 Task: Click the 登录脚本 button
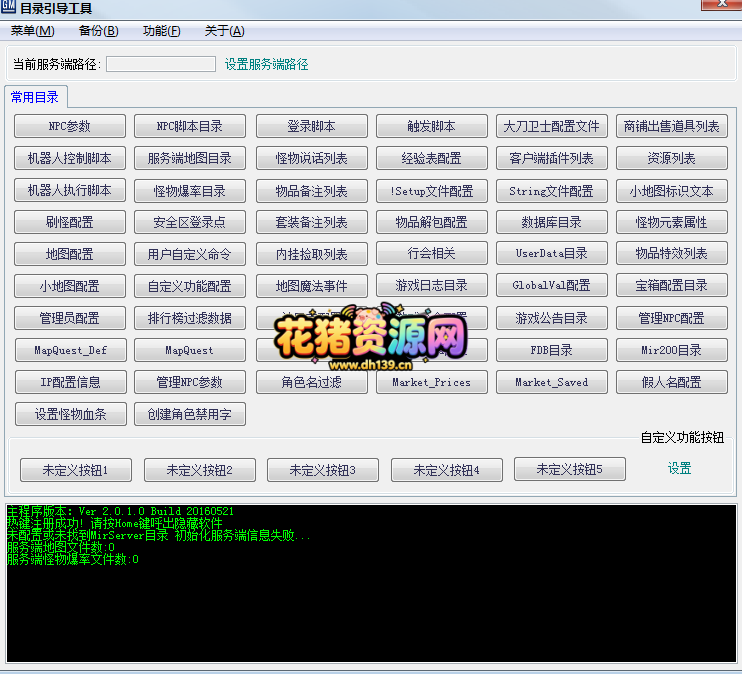pyautogui.click(x=311, y=126)
